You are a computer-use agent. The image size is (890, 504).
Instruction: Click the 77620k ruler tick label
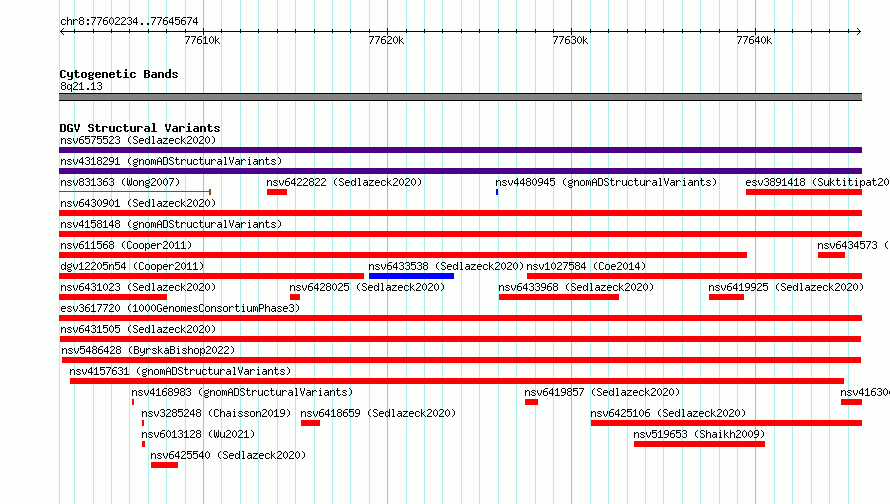point(386,40)
